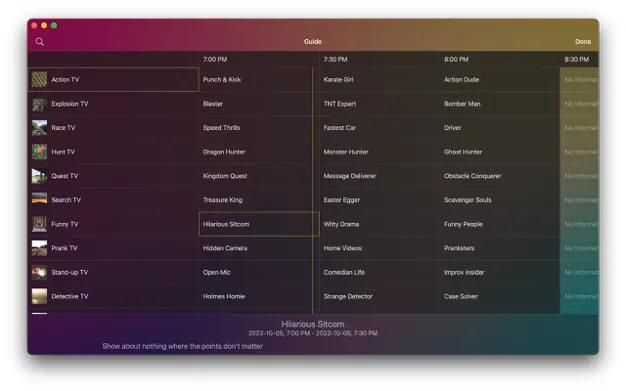
Task: Click the 7:30 PM time header
Action: [x=335, y=60]
